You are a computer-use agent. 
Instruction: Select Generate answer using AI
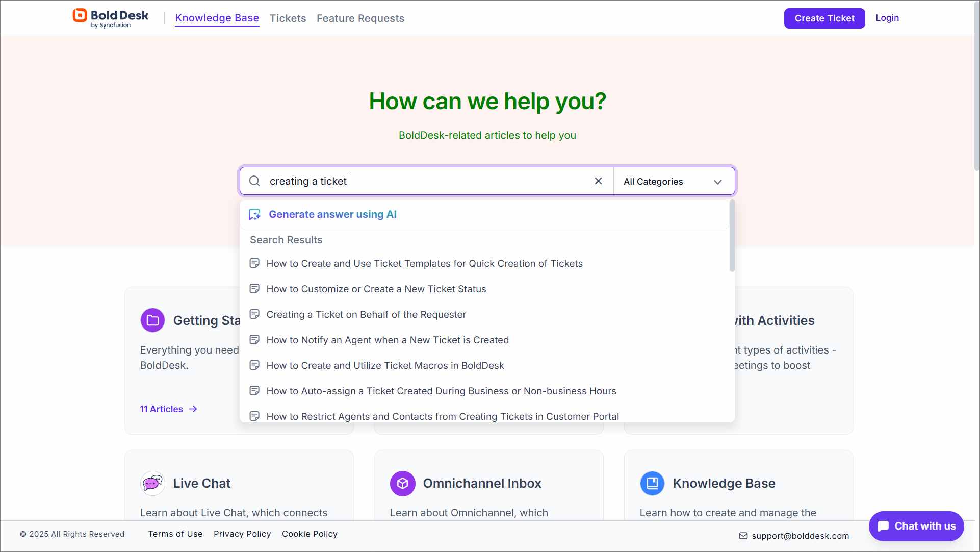tap(332, 214)
